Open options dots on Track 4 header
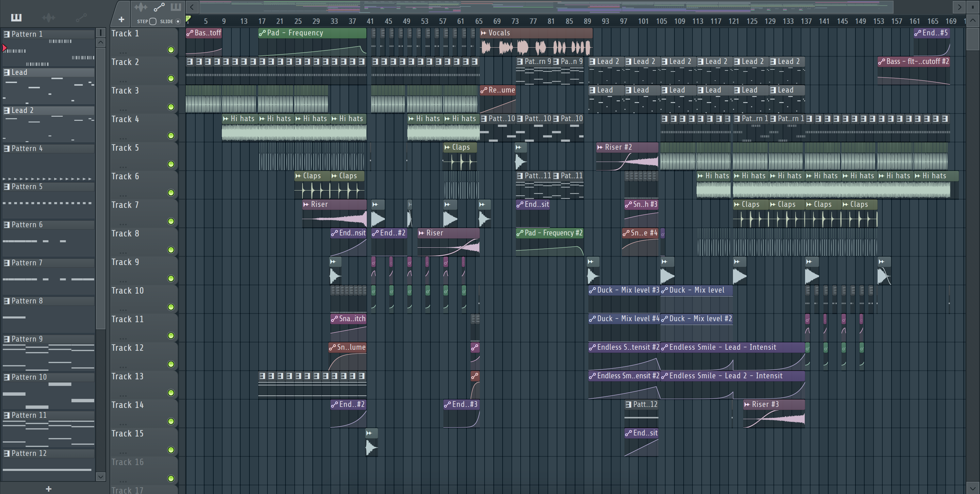 (122, 138)
